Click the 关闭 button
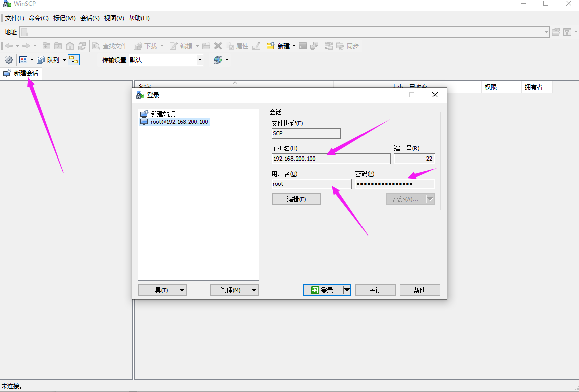This screenshot has height=392, width=579. click(x=376, y=290)
